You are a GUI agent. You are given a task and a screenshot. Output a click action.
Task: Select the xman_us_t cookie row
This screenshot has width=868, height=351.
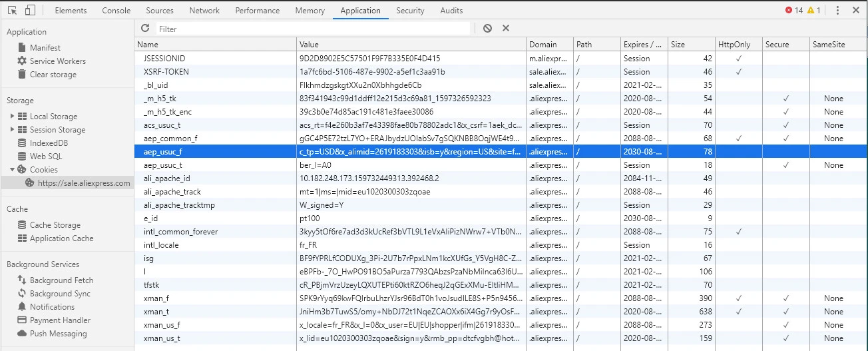click(x=501, y=338)
